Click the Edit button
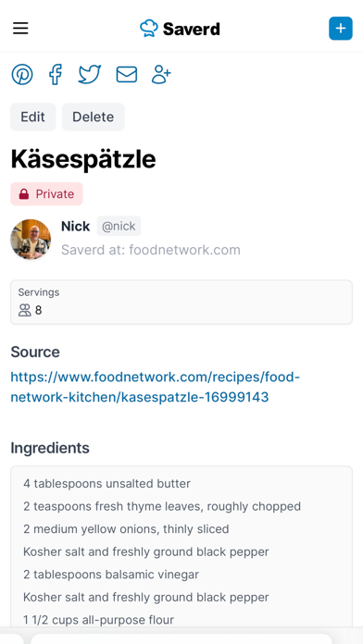 click(x=33, y=117)
